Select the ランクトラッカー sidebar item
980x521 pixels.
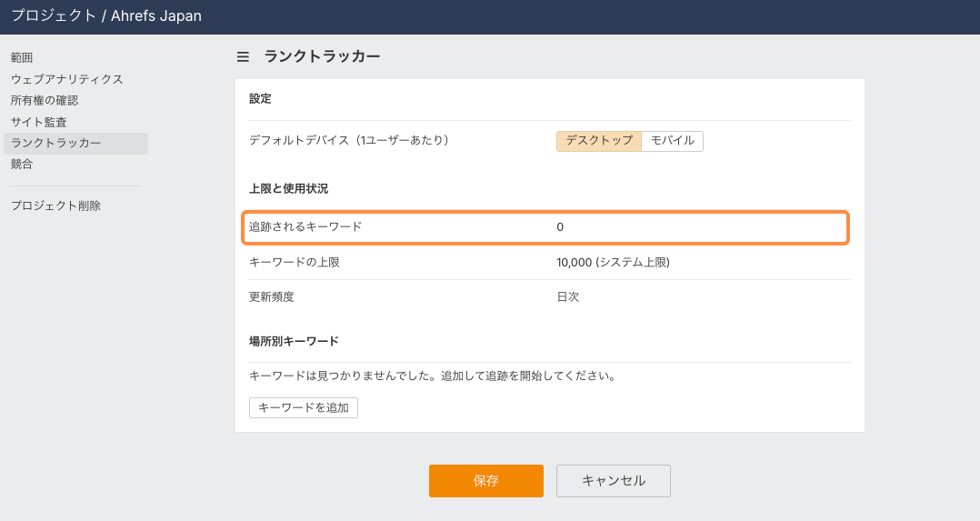coord(56,143)
